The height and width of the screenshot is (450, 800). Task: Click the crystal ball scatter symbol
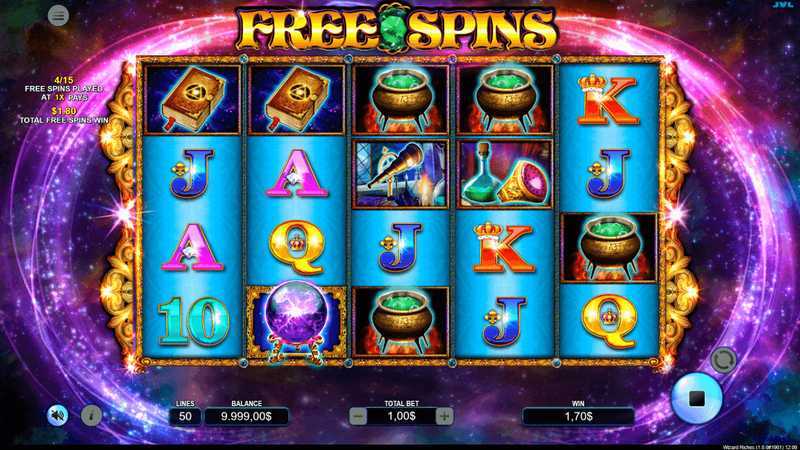point(296,322)
